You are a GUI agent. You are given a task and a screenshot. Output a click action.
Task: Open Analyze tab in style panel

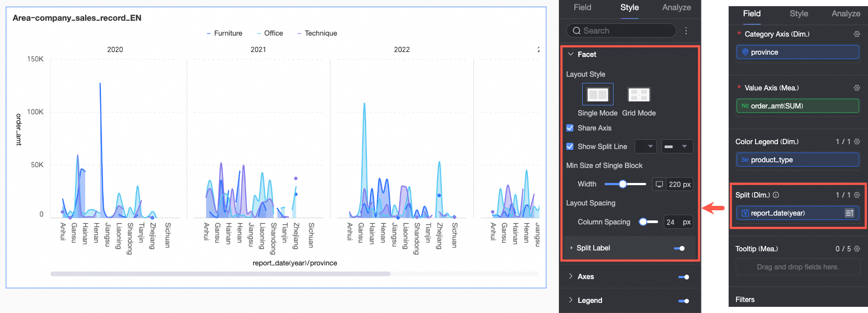tap(676, 7)
